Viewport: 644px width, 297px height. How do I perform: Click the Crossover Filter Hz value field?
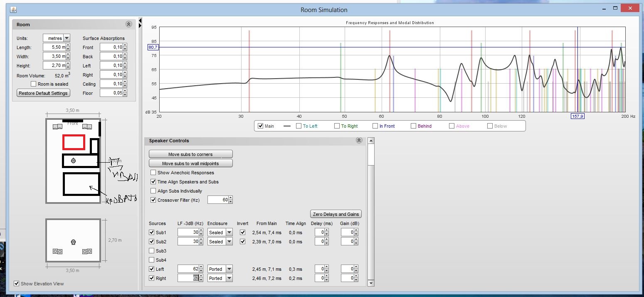[218, 200]
